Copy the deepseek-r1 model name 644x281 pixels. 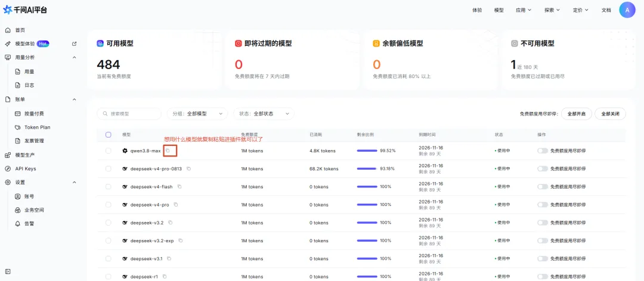[165, 276]
